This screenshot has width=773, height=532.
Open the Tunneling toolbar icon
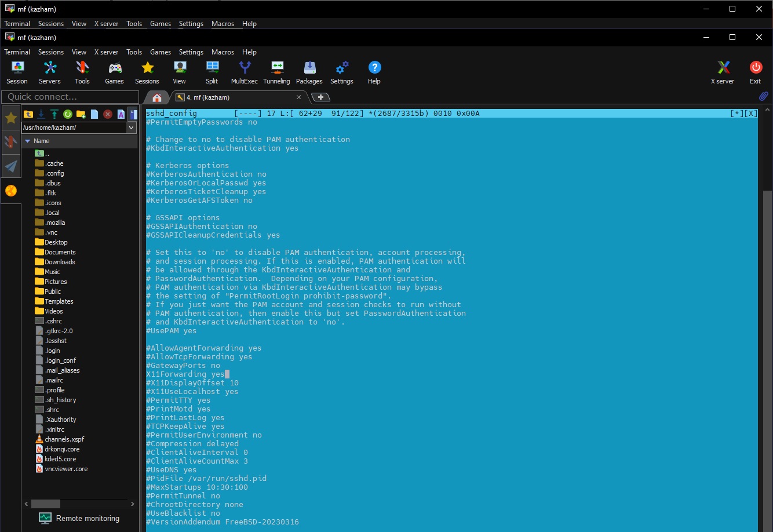tap(277, 72)
